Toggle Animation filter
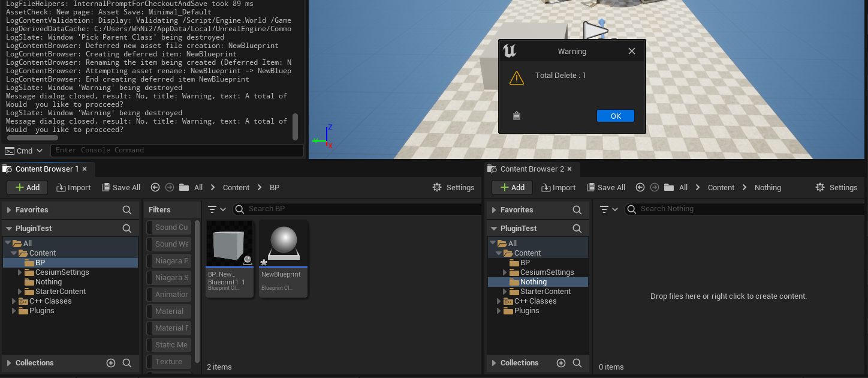868x378 pixels. pos(168,295)
